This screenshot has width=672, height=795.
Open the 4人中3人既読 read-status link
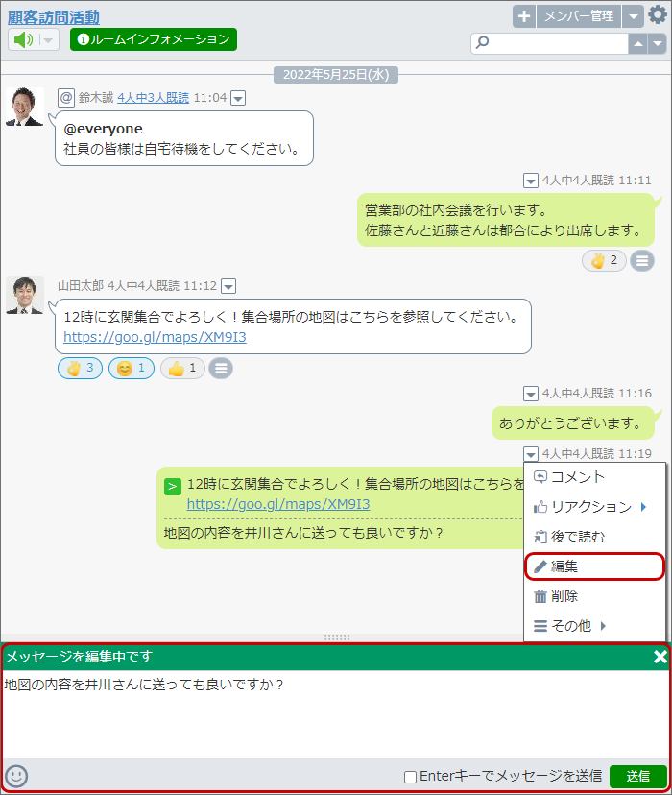tap(153, 97)
